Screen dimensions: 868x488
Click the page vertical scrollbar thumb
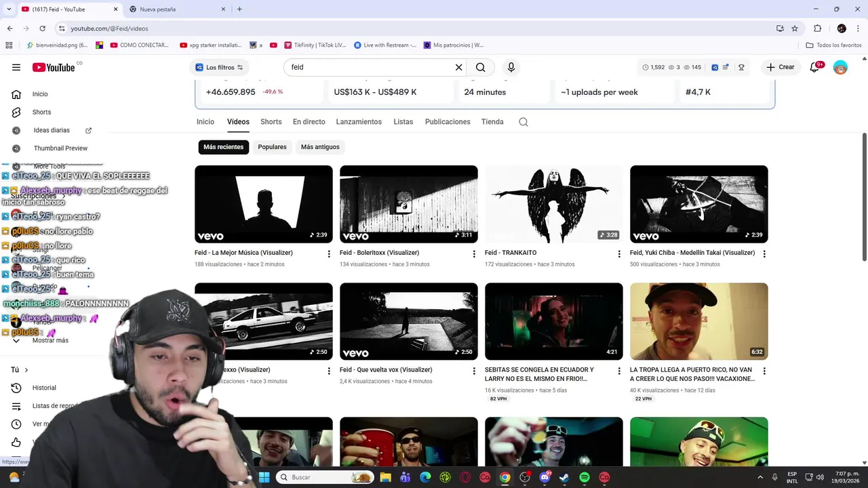click(864, 197)
